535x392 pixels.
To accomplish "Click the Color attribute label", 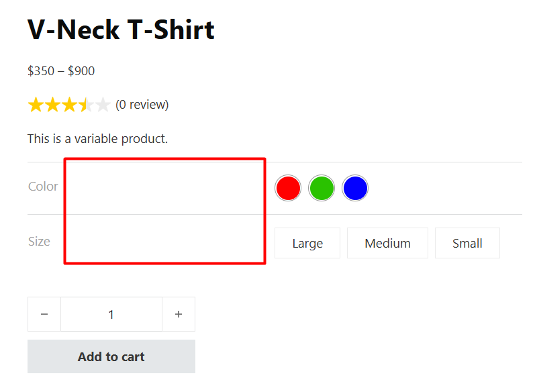I will click(43, 187).
